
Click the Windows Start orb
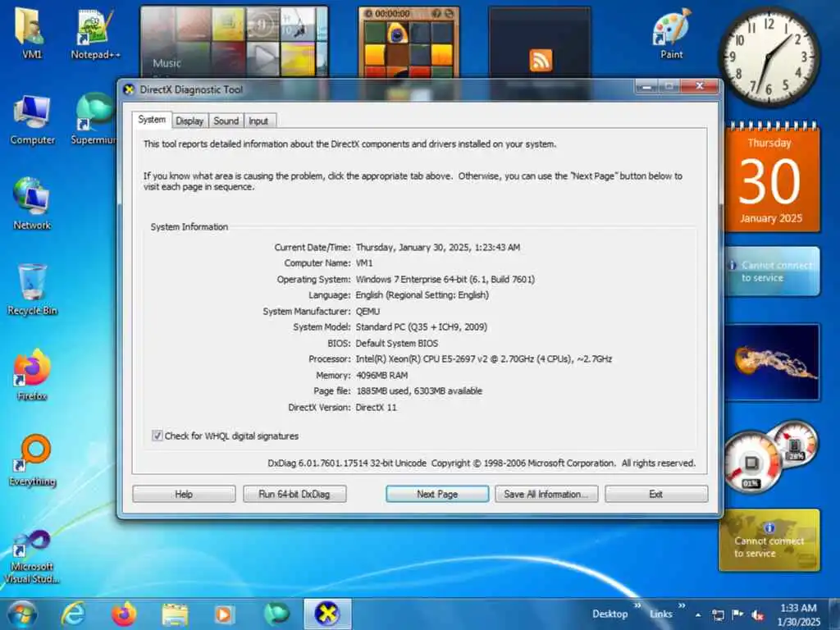click(x=22, y=614)
